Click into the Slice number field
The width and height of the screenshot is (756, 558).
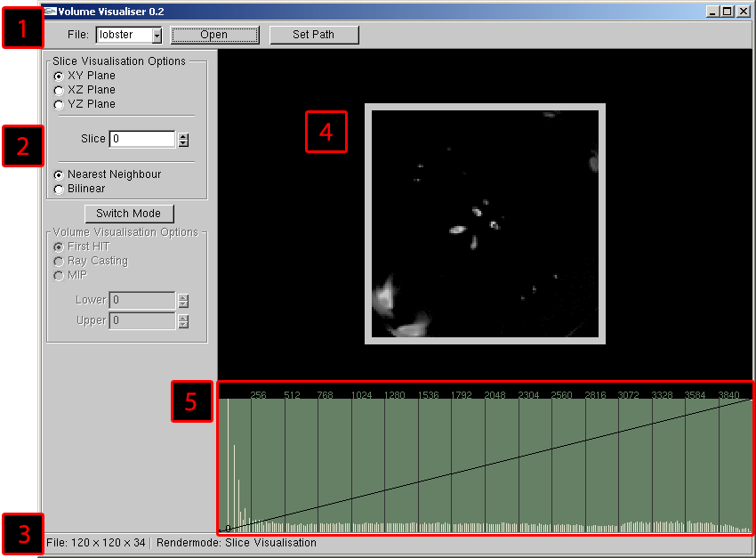click(x=142, y=139)
